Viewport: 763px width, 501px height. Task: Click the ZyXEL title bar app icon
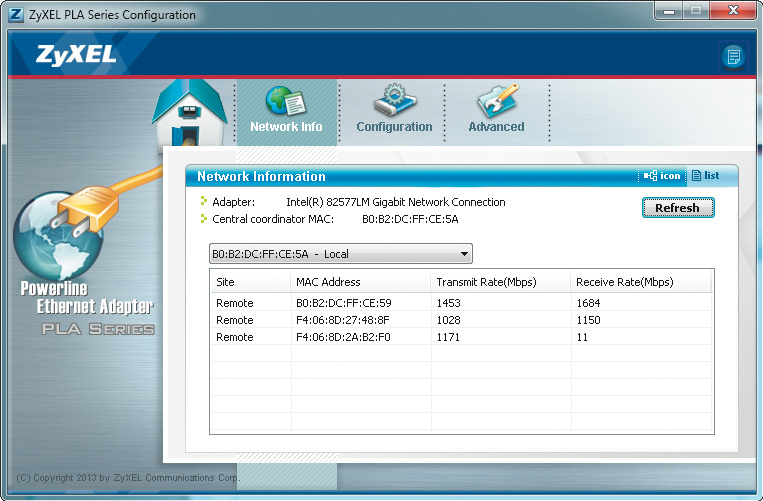pos(16,15)
